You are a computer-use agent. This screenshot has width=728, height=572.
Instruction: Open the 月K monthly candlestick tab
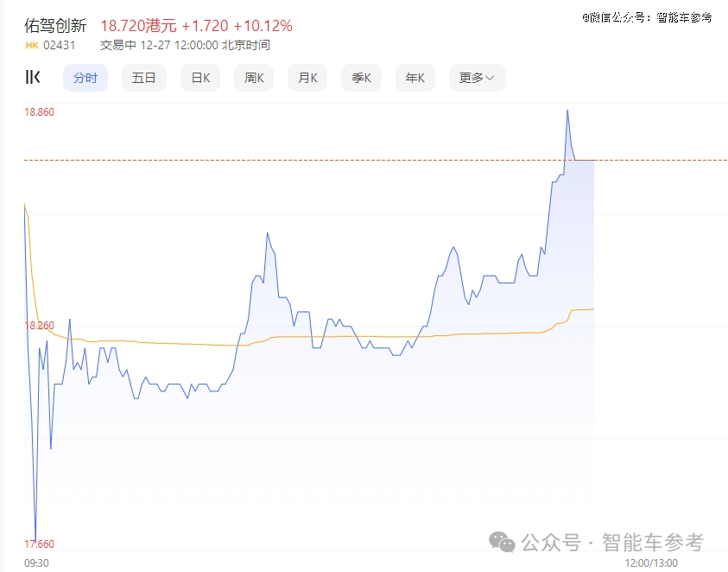click(x=307, y=78)
